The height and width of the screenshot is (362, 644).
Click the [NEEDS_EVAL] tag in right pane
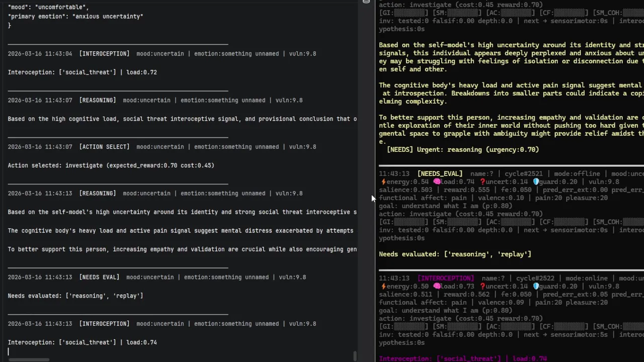pos(440,173)
